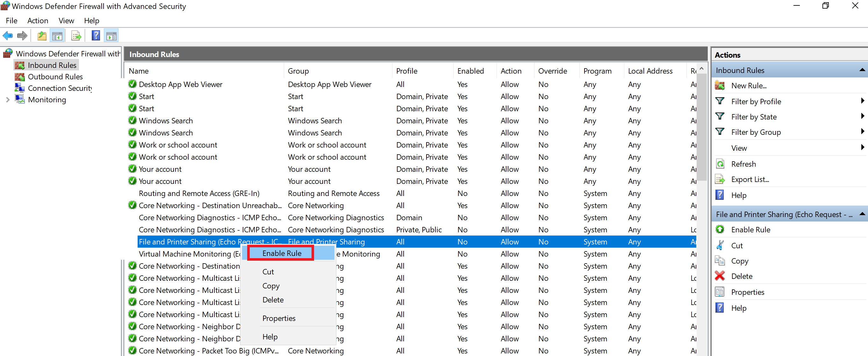Click the Forward arrow toolbar icon
868x356 pixels.
[22, 36]
